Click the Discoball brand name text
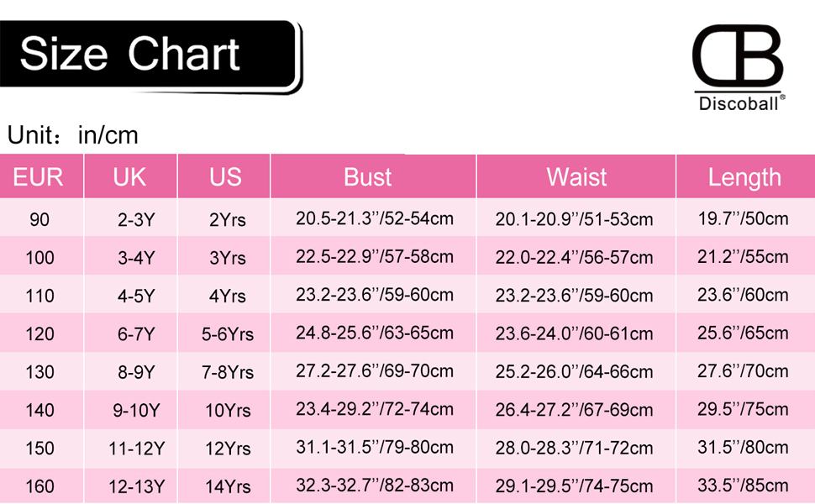The width and height of the screenshot is (815, 504). pos(737,104)
